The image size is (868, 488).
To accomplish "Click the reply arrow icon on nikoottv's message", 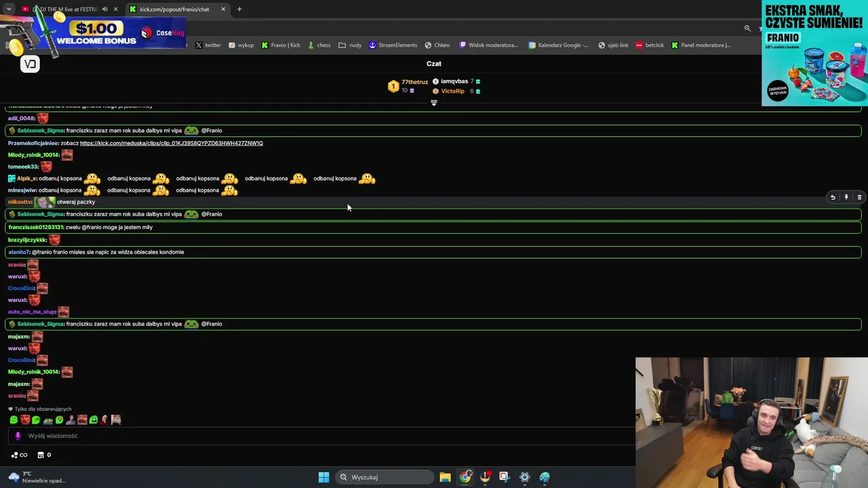I will [x=833, y=197].
